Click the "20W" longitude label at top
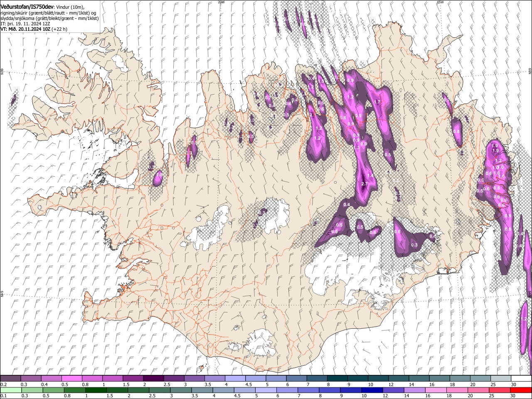Screen dimensions: 532x399 pyautogui.click(x=221, y=2)
